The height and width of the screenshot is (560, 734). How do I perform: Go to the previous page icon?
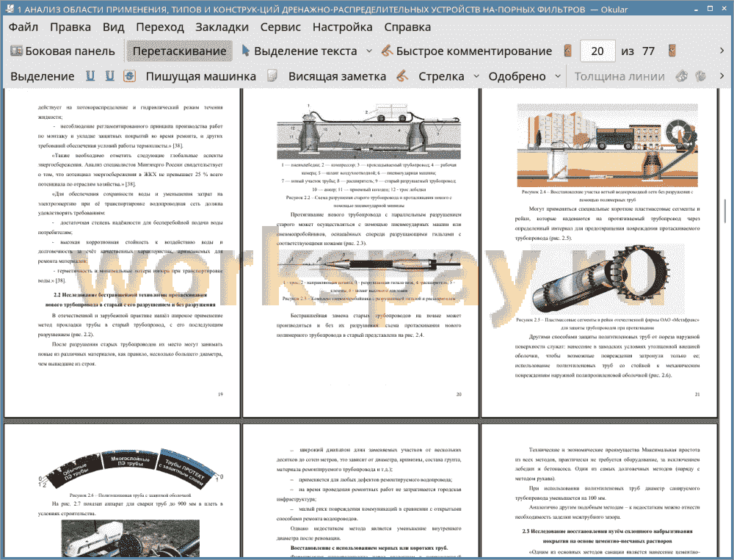pyautogui.click(x=568, y=51)
